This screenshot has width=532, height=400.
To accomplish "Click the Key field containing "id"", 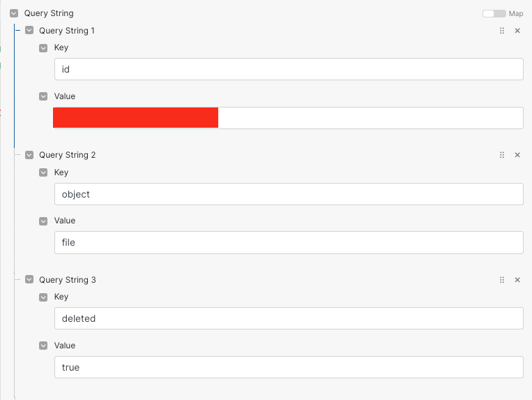I will click(x=289, y=69).
